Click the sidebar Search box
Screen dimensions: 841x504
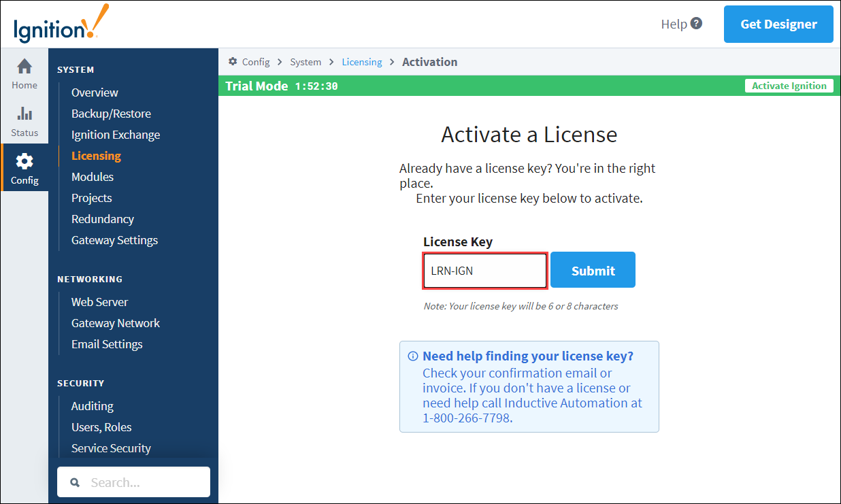(133, 482)
